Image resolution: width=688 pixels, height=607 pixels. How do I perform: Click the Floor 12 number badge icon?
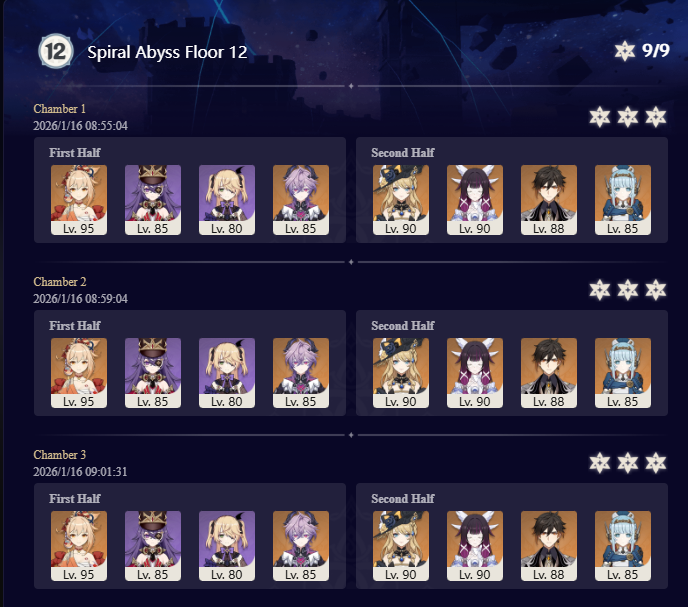[x=55, y=51]
